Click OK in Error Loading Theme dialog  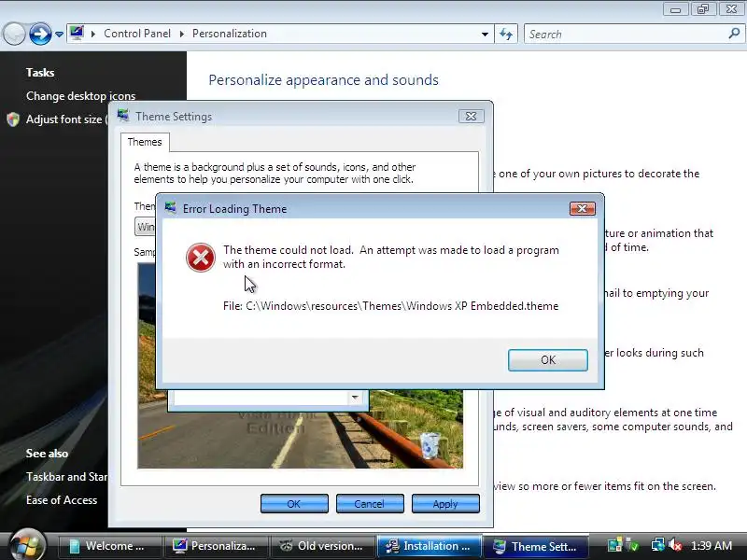click(x=548, y=360)
